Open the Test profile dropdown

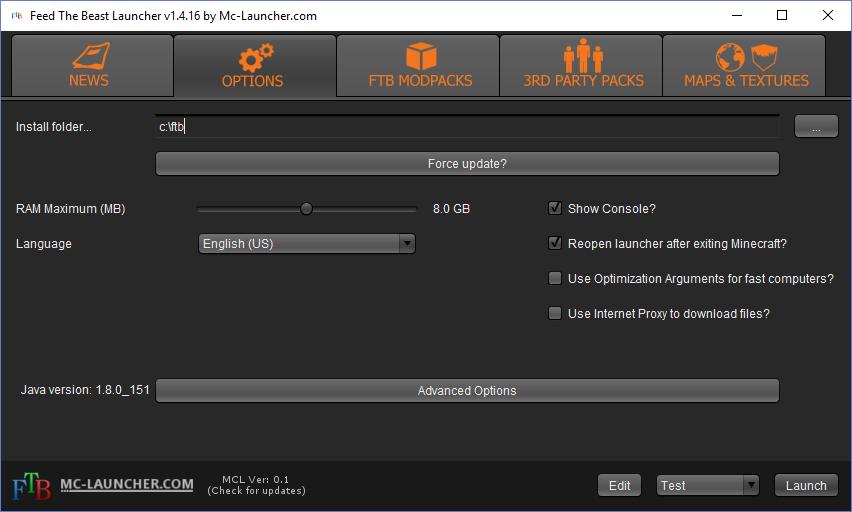point(707,485)
